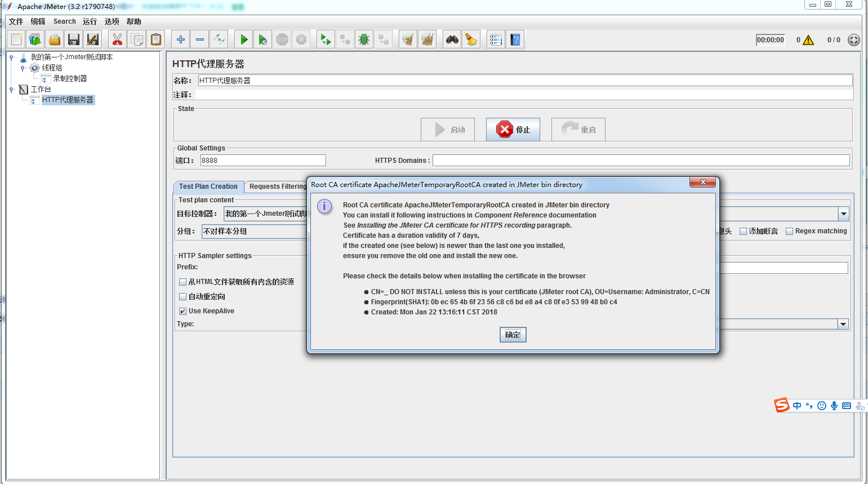Viewport: 868px width, 484px height.
Task: Open the 编辑 menu
Action: (38, 21)
